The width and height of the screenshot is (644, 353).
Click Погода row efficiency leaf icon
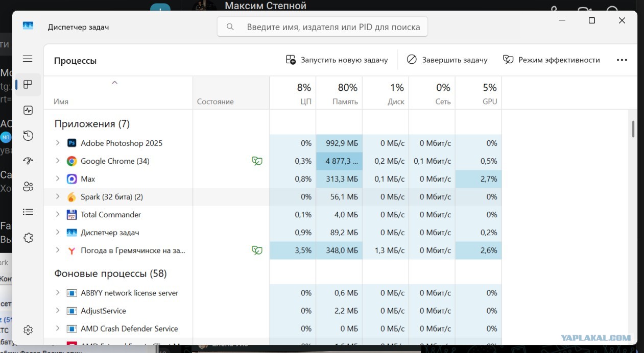[x=257, y=250]
